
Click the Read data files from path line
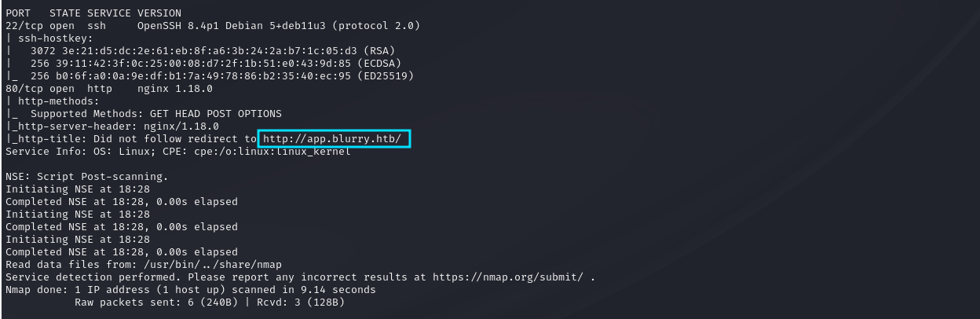tap(143, 265)
